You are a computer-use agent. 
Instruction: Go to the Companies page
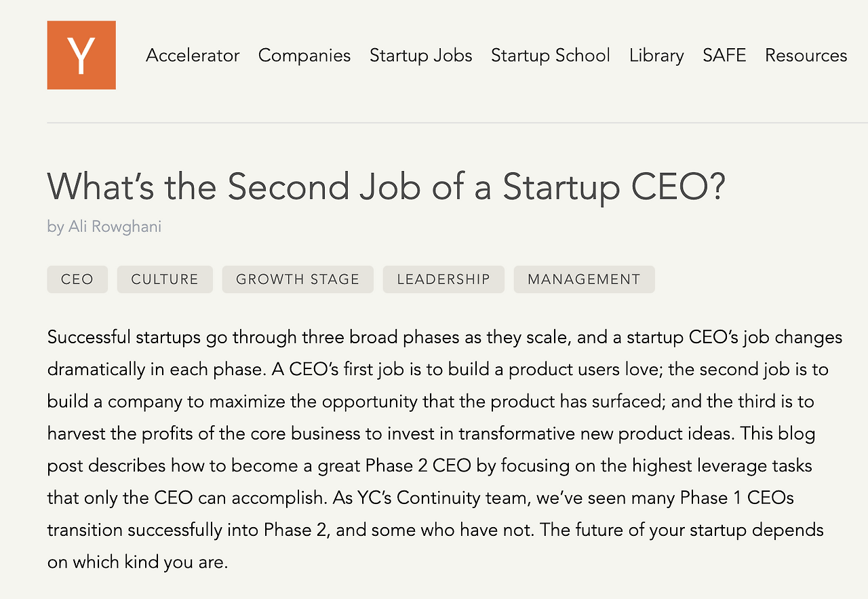pos(304,56)
